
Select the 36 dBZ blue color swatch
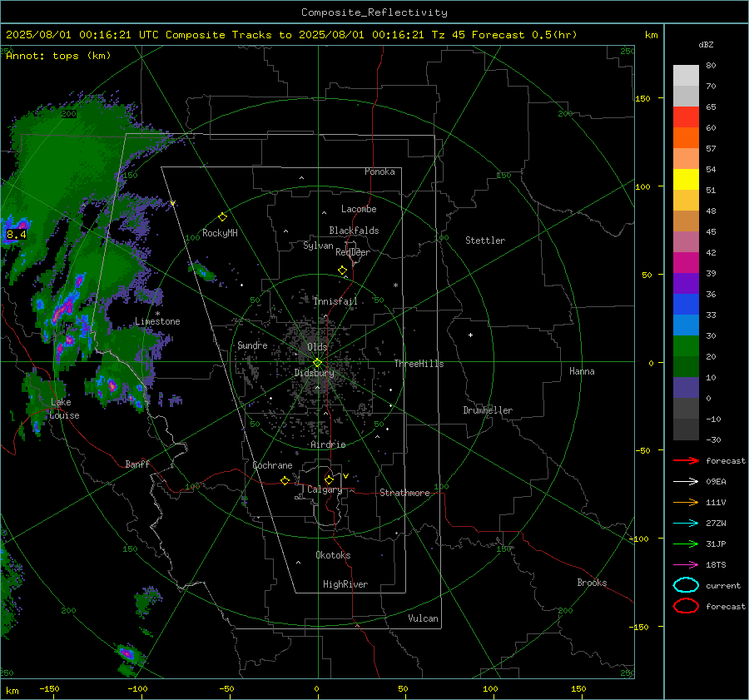coord(686,304)
